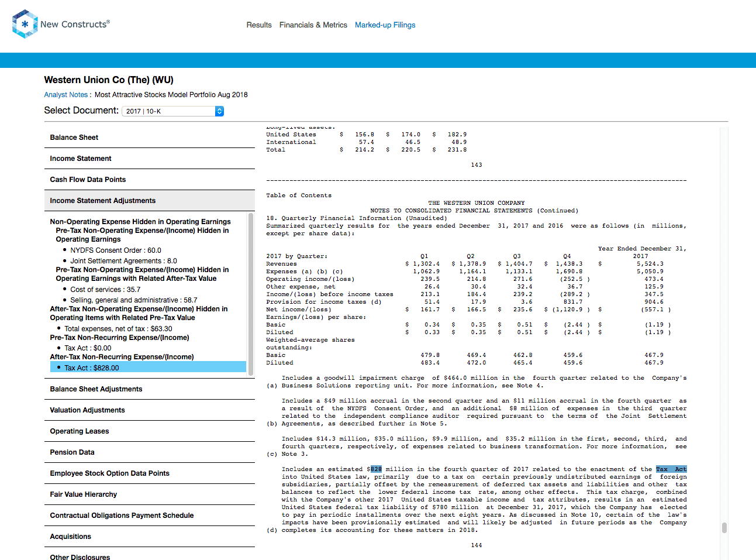Select Selling, general and administrative : 58.7

(134, 300)
